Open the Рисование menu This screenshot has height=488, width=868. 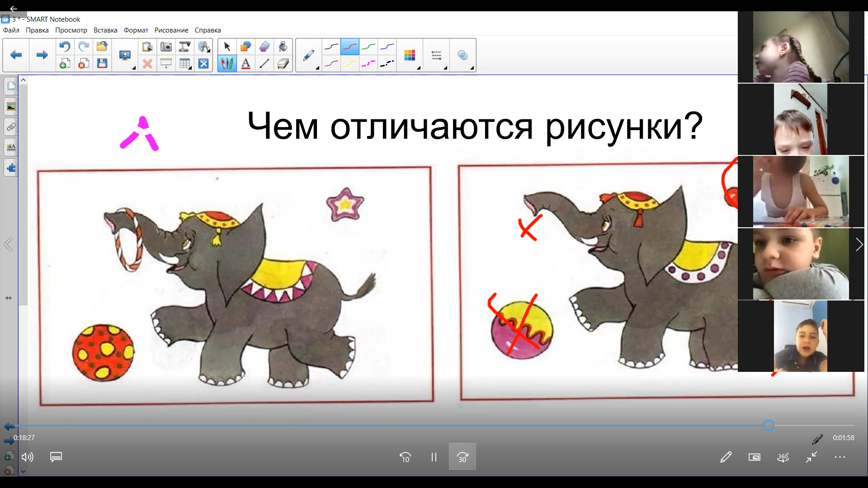tap(171, 30)
